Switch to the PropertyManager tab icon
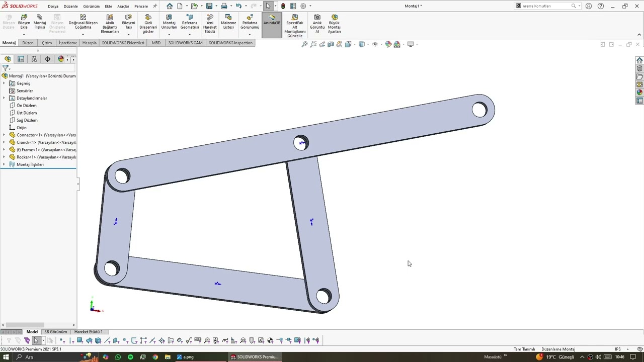The width and height of the screenshot is (644, 362). point(21,59)
